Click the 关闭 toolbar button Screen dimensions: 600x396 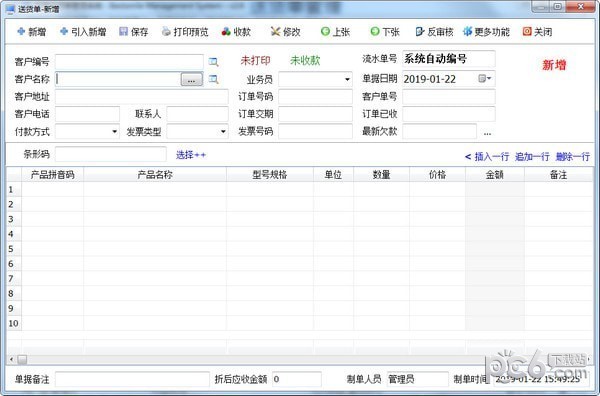point(537,32)
